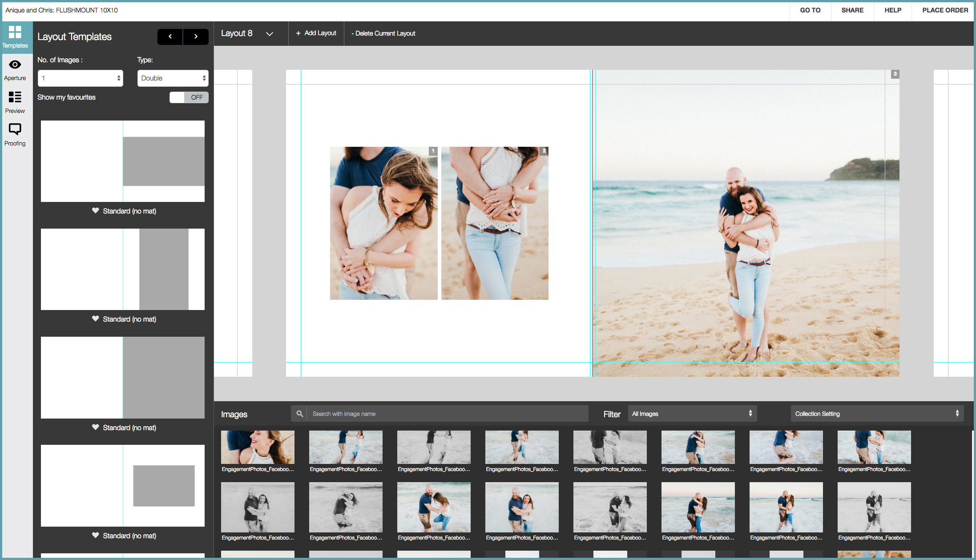Screen dimensions: 976x560
Task: Go to previous layout template page
Action: [x=170, y=36]
